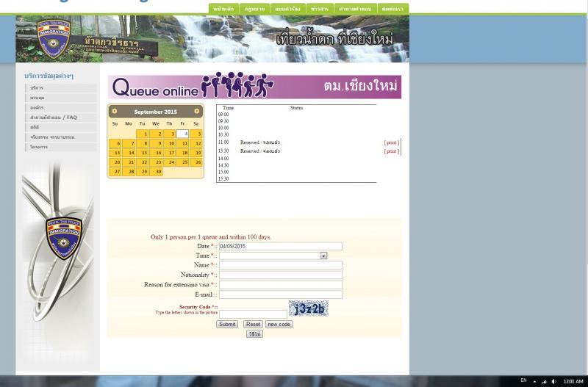This screenshot has width=588, height=387.
Task: Open the first tab in top navigation
Action: [223, 9]
